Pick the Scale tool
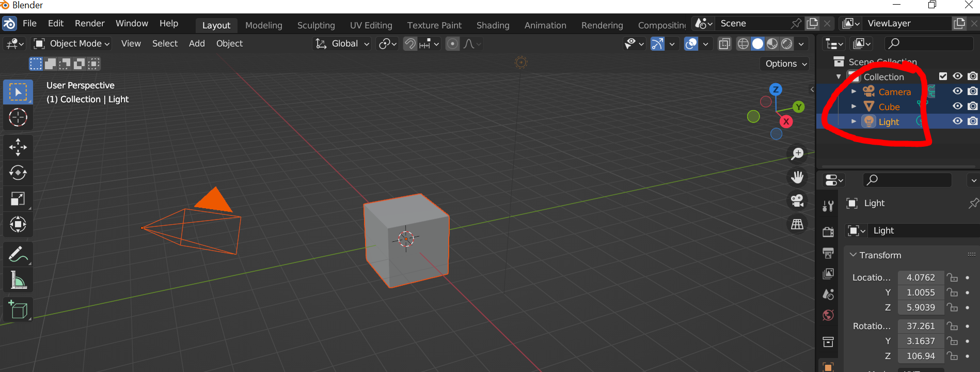Screen dimensions: 980x372 (18, 198)
